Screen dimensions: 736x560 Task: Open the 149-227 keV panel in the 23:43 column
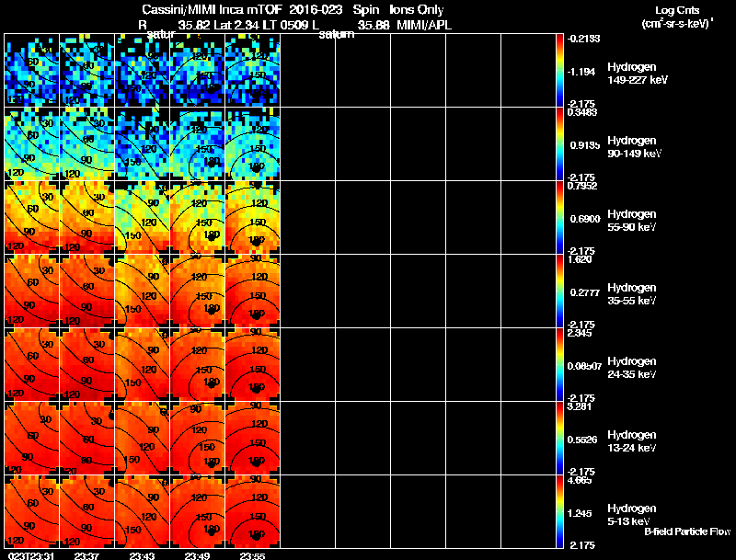[143, 71]
